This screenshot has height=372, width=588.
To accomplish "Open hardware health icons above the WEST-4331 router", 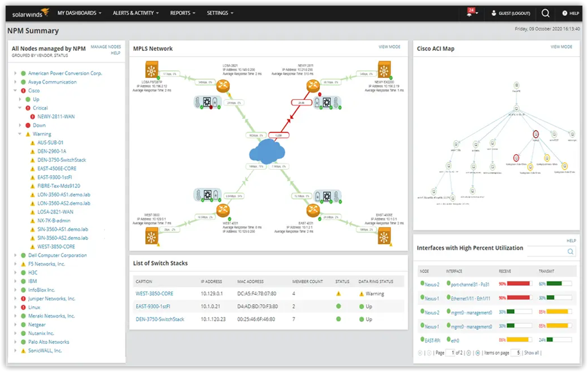I will [x=208, y=195].
